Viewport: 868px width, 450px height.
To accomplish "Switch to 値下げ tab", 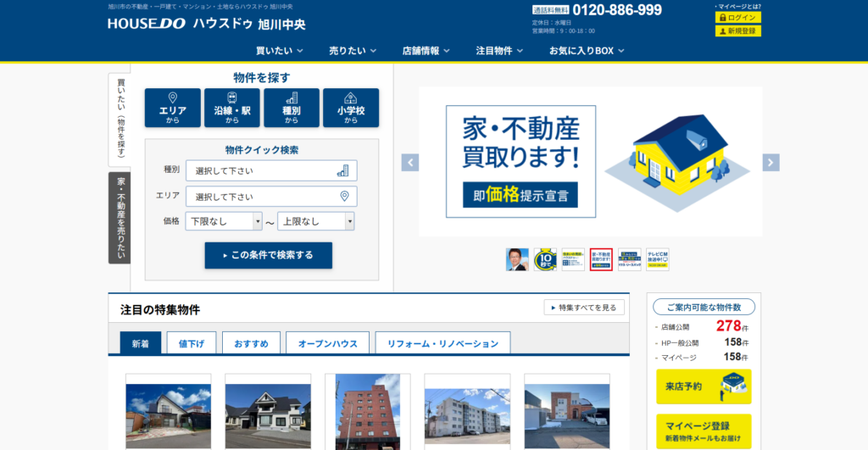I will tap(192, 343).
